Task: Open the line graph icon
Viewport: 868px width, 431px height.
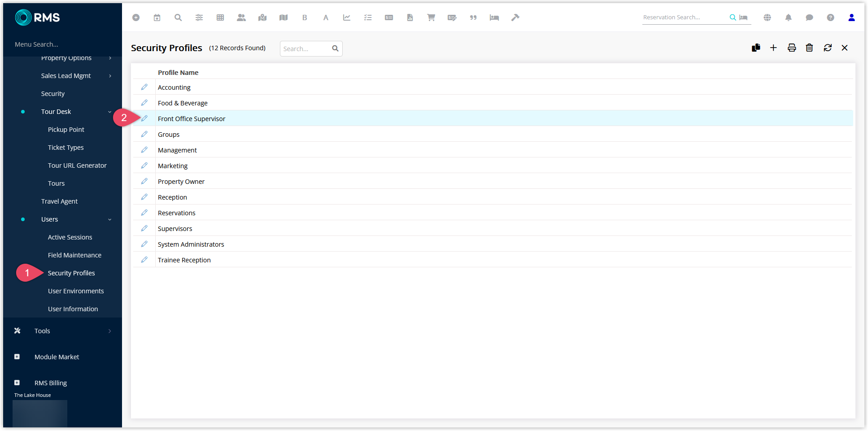Action: click(x=347, y=17)
